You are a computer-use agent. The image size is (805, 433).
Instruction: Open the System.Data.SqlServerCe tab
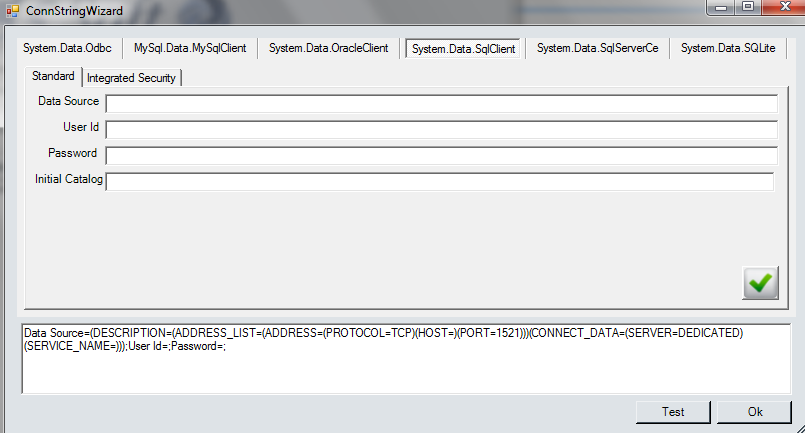tap(598, 48)
